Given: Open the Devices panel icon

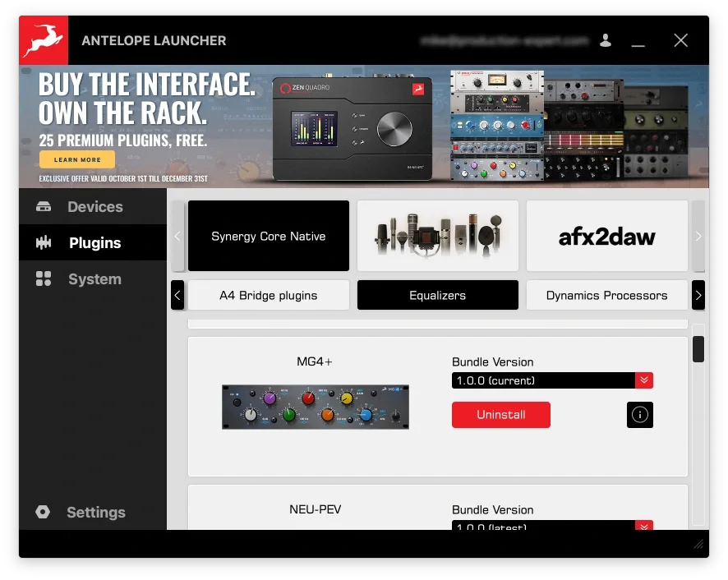Looking at the screenshot, I should pos(44,208).
